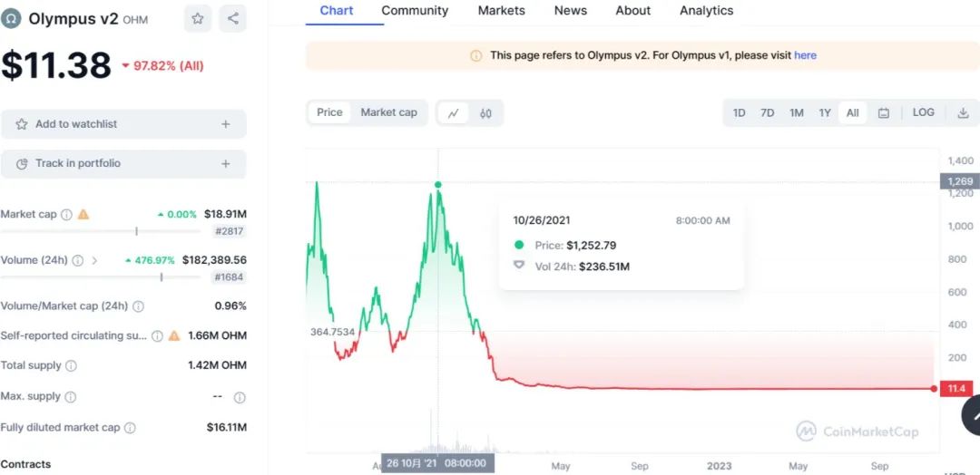The image size is (980, 475).
Task: Open the Markets tab
Action: (501, 11)
